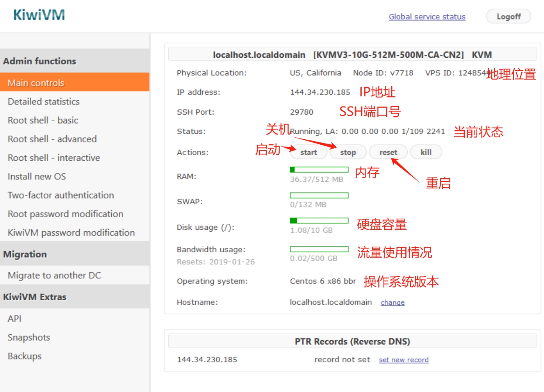
Task: Open Global service status link
Action: 427,17
